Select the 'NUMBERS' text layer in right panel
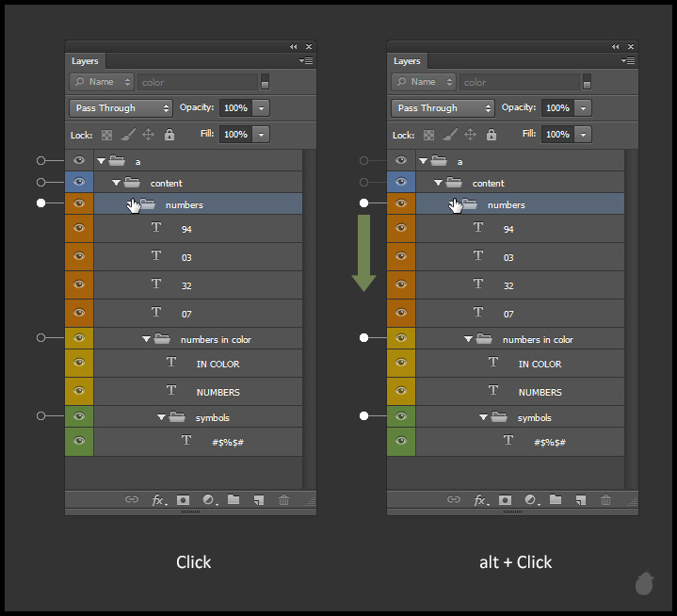 [x=540, y=392]
